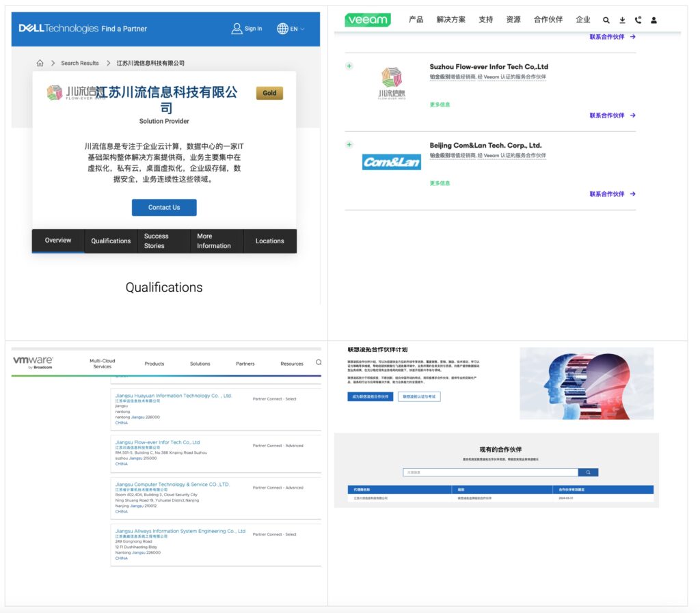Click the VMware by Broadcom logo

(33, 362)
